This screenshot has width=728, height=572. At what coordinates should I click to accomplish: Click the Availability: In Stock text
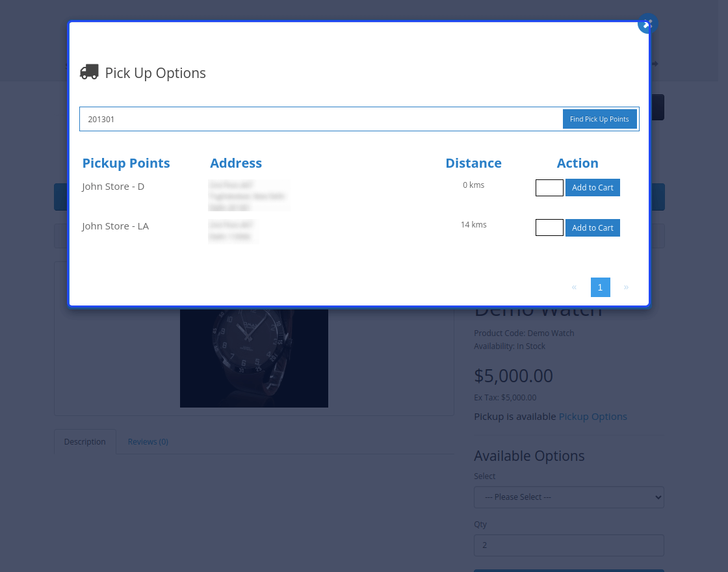(510, 346)
